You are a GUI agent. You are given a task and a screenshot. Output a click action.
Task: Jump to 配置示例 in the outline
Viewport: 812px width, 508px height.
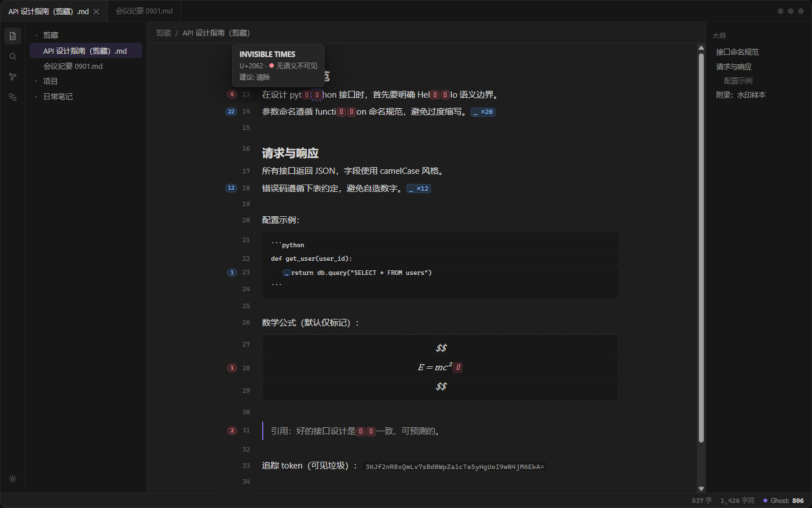738,81
